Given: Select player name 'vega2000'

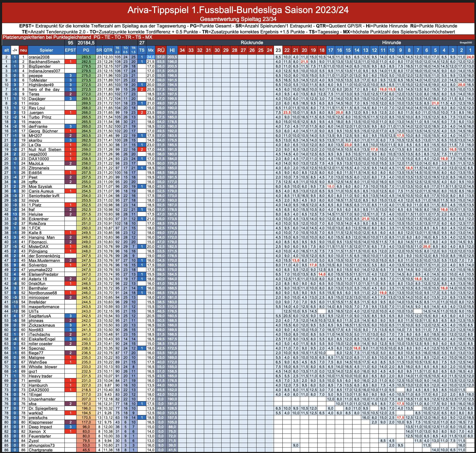Looking at the screenshot, I should pos(38,154).
